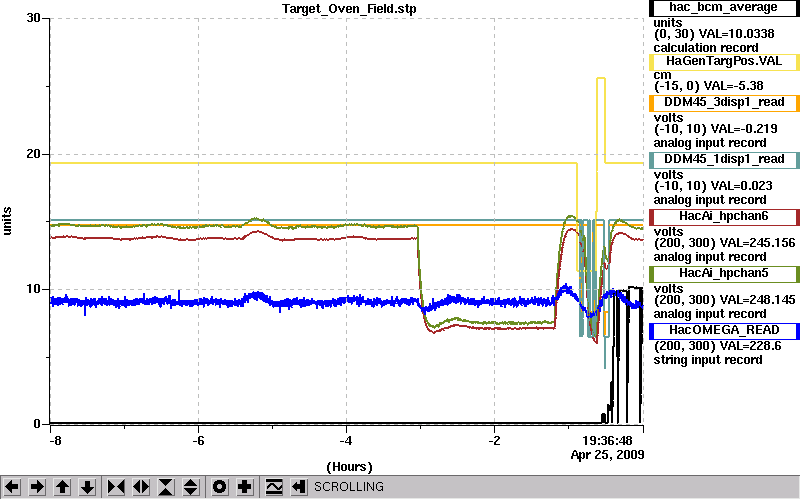Pan the plot right with the right arrow
The image size is (800, 499).
click(37, 487)
